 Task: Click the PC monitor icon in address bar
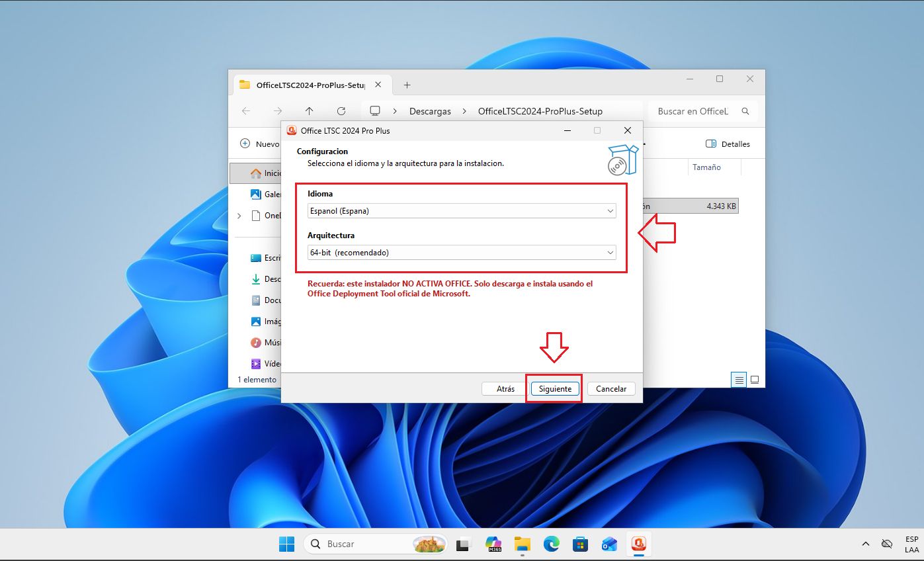[x=375, y=111]
